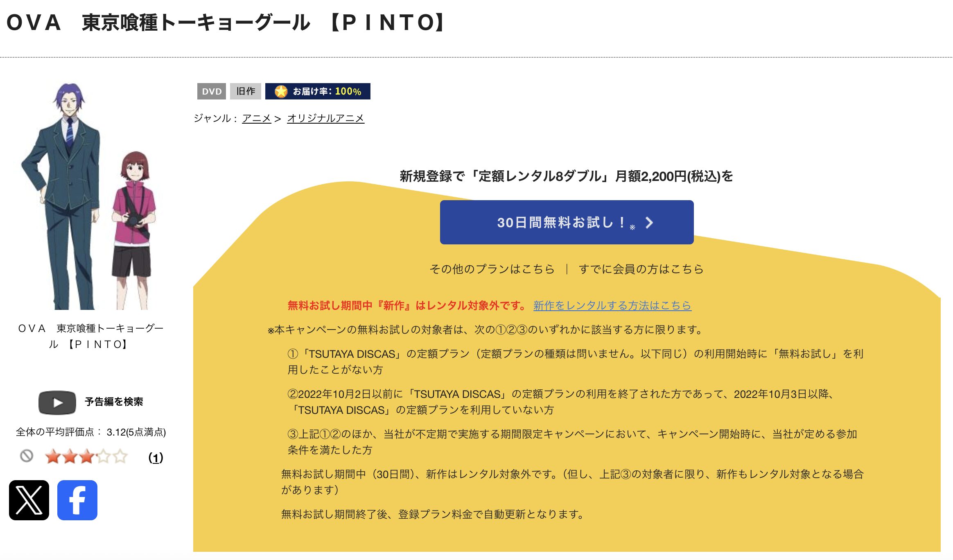Viewport: 953px width, 560px height.
Task: Open その他のプランはこちら link
Action: [492, 269]
